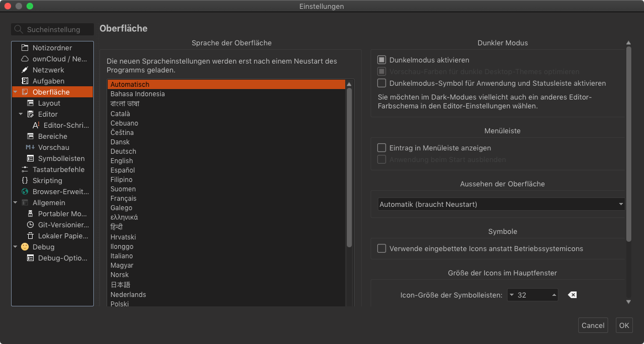644x344 pixels.
Task: Click the OK button
Action: (624, 326)
